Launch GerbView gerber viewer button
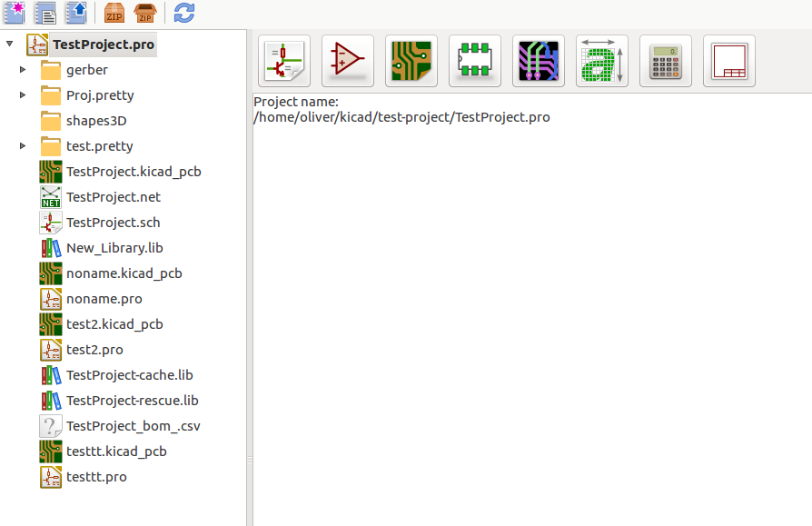This screenshot has width=812, height=526. point(539,61)
